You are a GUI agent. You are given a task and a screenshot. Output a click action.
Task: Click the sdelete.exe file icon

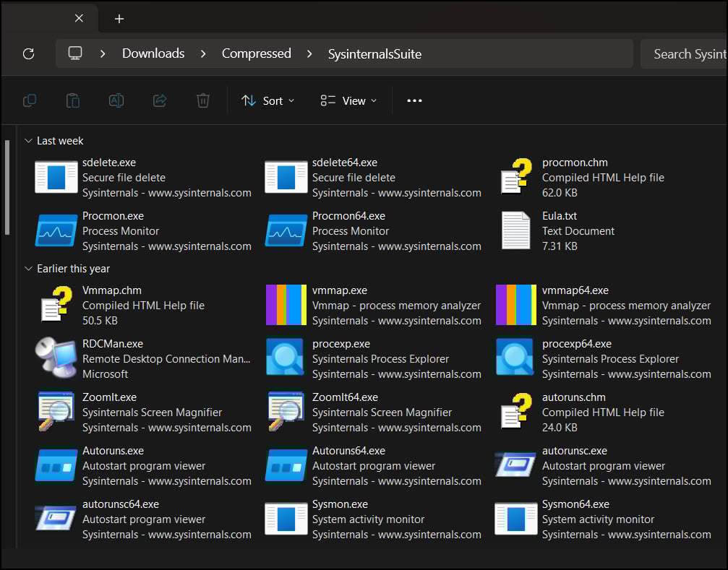pos(56,177)
